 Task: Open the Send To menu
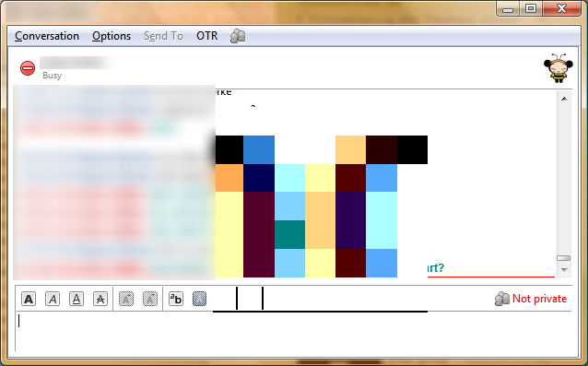coord(163,36)
